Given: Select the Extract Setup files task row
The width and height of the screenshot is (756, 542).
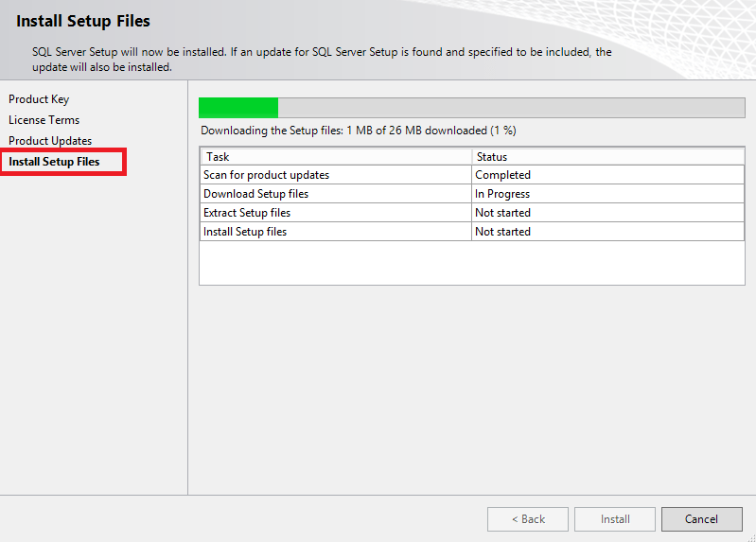Looking at the screenshot, I should pyautogui.click(x=247, y=213).
